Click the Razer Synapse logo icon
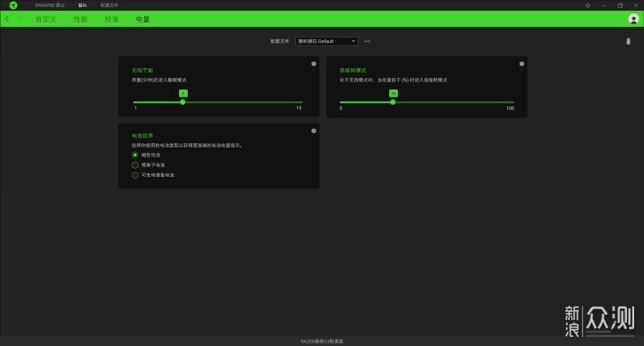Viewport: 644px width, 346px height. (x=13, y=5)
